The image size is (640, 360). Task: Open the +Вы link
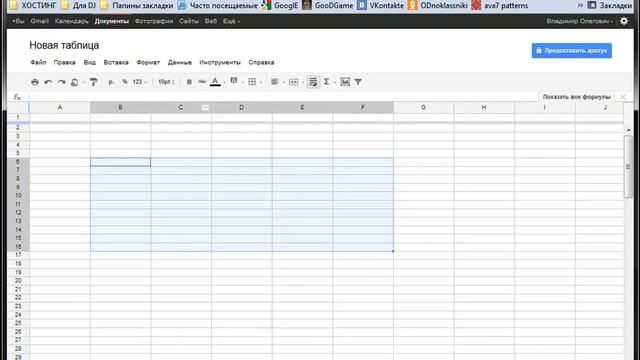click(18, 21)
